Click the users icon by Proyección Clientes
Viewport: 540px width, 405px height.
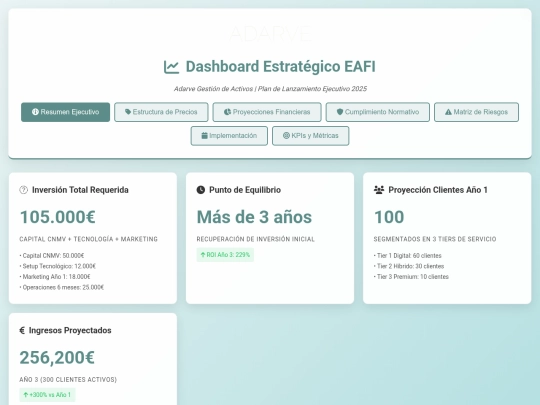tap(379, 190)
